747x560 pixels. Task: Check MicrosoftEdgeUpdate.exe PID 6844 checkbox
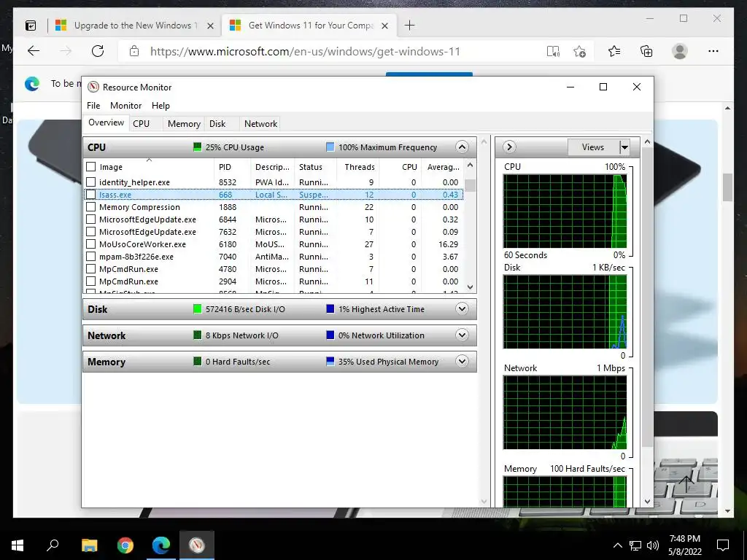click(x=91, y=219)
